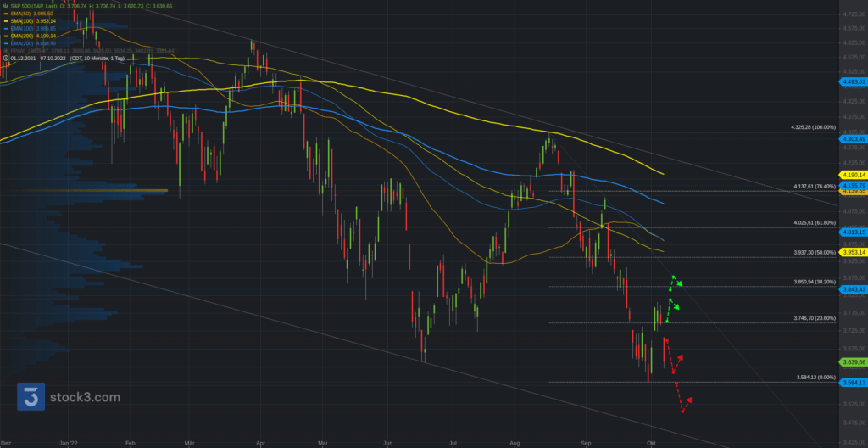Click the 4.375,00 price scale label
Image resolution: width=868 pixels, height=448 pixels.
tap(853, 117)
